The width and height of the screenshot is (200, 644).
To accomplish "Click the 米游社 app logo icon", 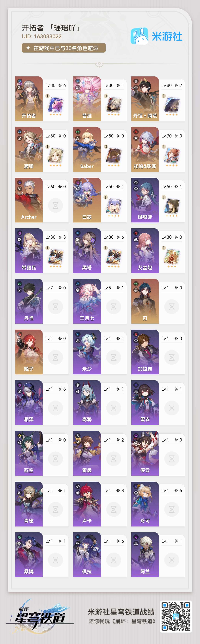I will pyautogui.click(x=139, y=36).
